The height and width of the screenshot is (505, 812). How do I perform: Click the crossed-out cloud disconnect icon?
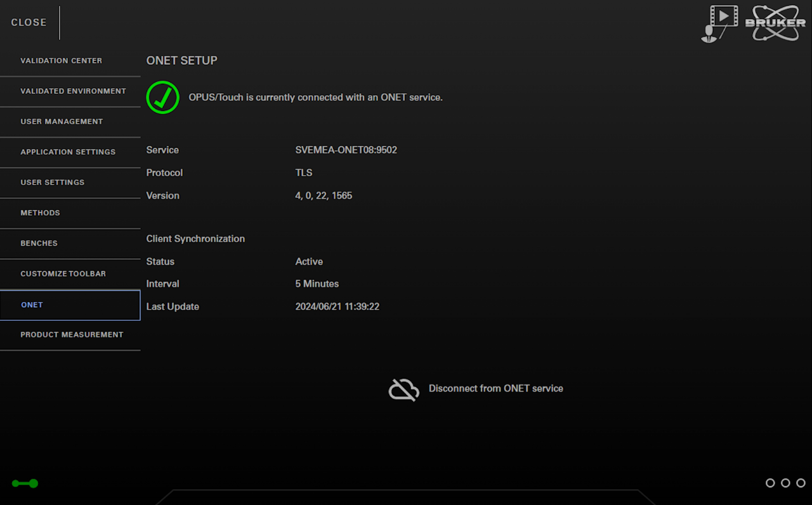[404, 389]
